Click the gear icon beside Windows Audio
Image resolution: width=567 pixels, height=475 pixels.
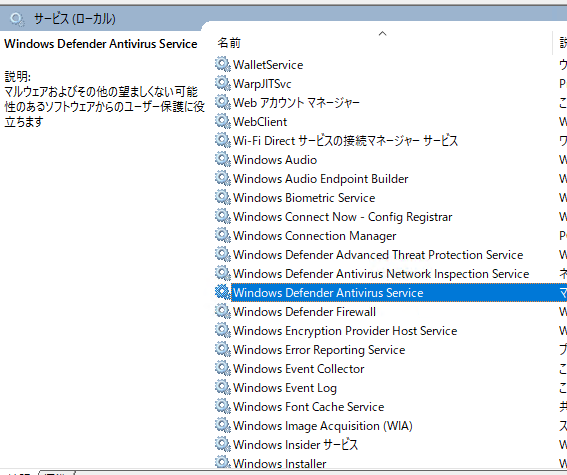coord(223,159)
